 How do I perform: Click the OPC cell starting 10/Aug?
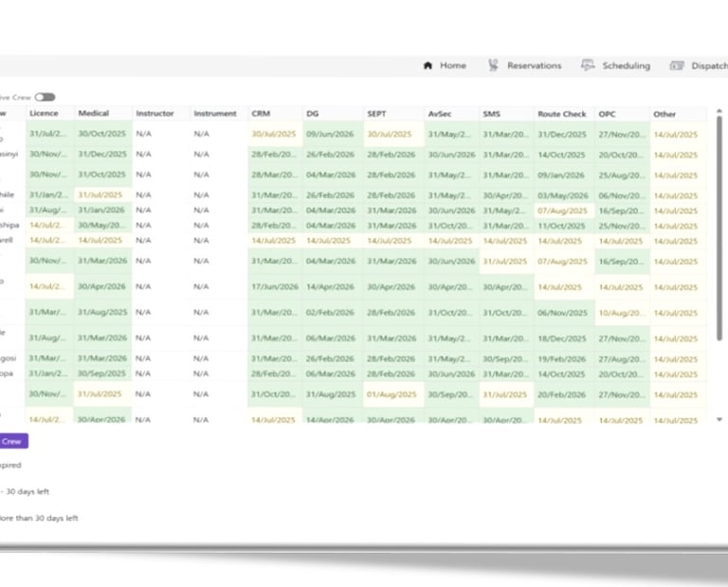click(622, 313)
